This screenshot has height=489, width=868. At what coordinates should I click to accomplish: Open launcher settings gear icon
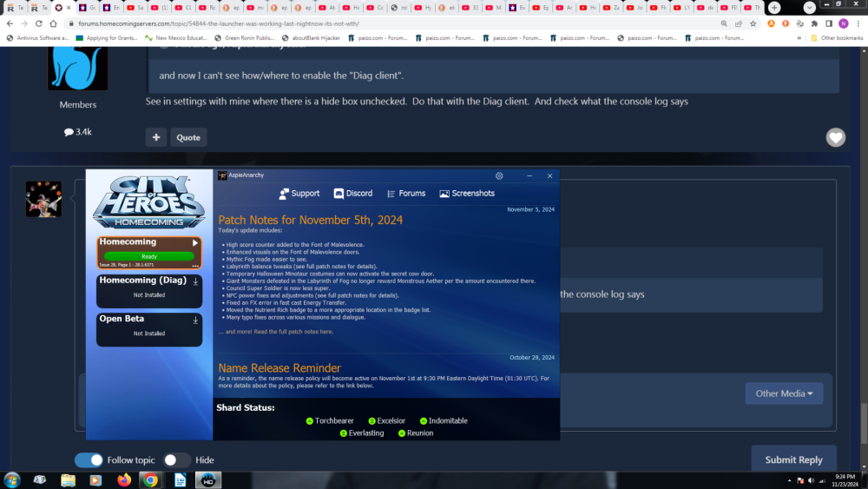click(499, 175)
